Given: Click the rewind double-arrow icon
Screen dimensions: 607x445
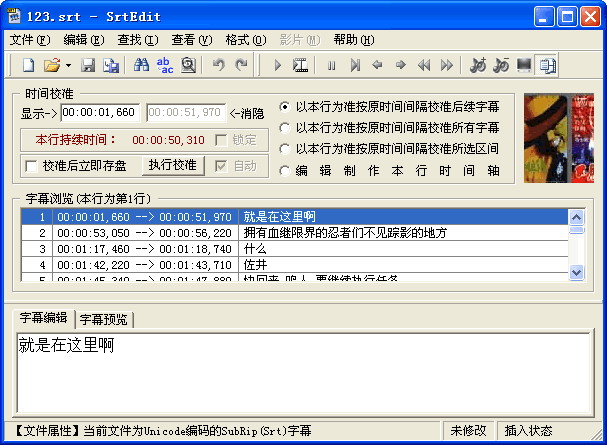Looking at the screenshot, I should tap(424, 65).
